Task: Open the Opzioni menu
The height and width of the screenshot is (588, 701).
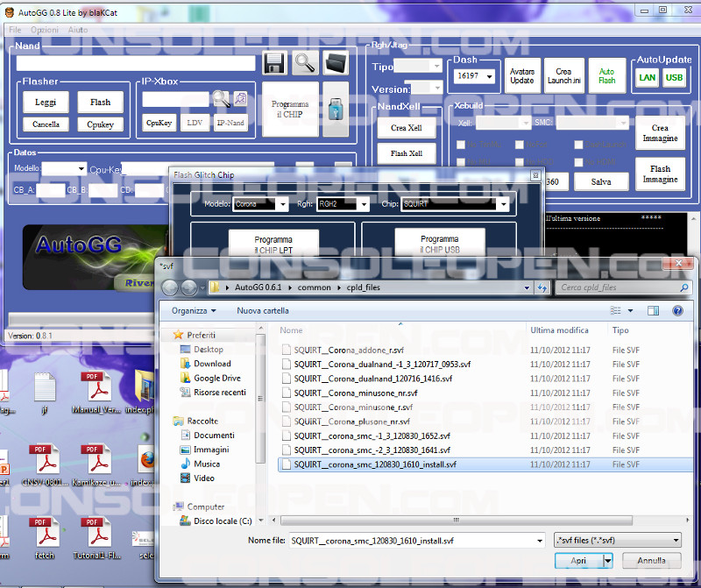Action: (45, 30)
